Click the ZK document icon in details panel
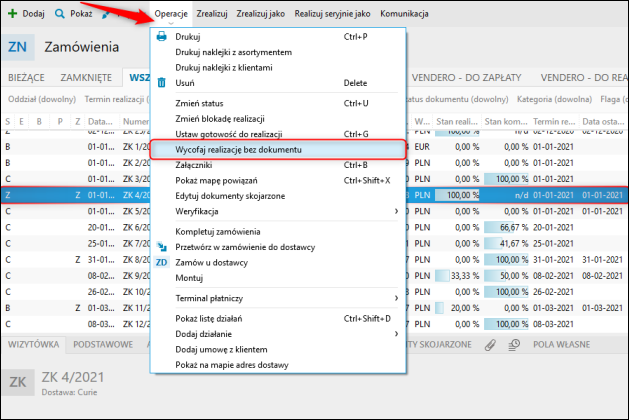 point(18,382)
